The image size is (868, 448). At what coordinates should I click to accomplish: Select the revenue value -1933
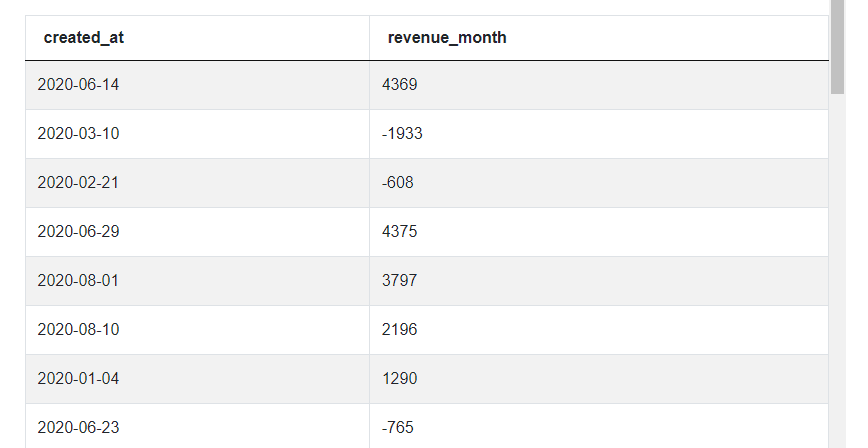[x=402, y=134]
